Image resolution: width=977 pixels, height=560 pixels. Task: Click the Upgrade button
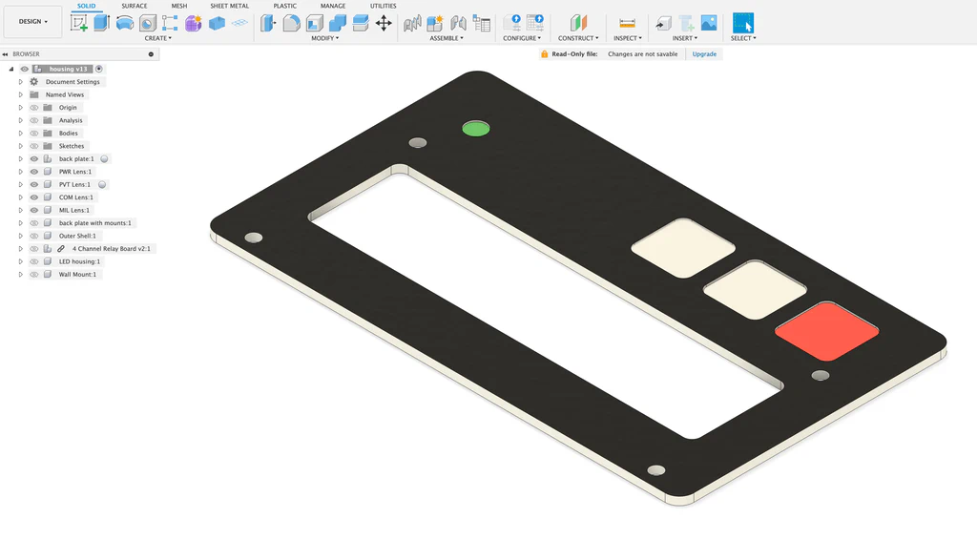point(703,53)
